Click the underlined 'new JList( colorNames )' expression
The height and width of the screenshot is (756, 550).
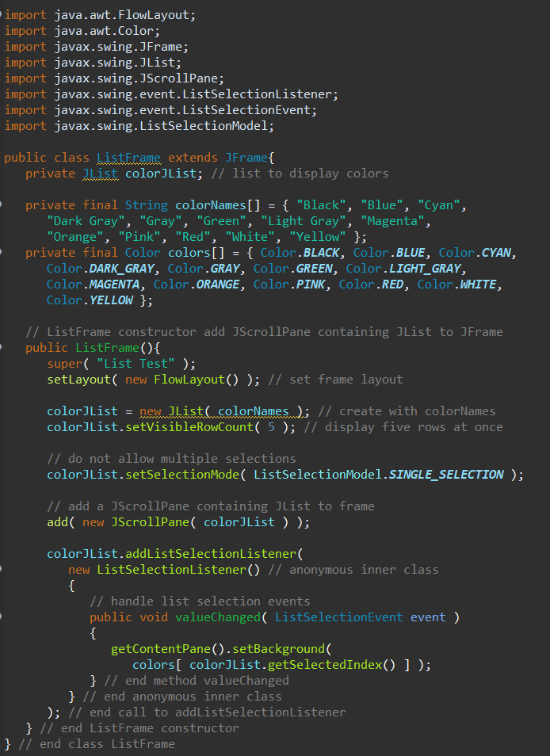click(x=221, y=412)
